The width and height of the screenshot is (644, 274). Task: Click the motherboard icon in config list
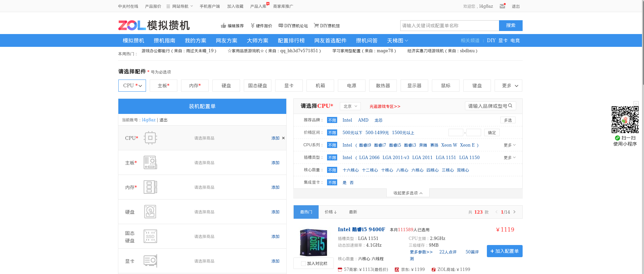150,162
